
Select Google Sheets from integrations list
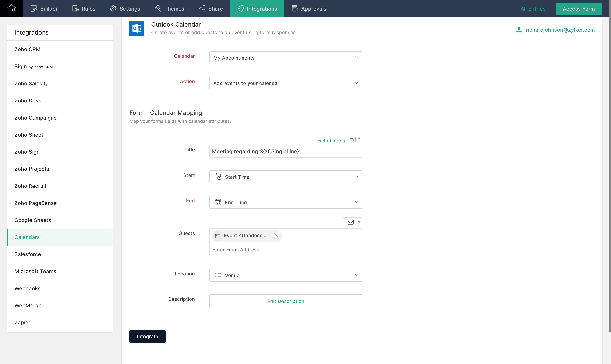33,220
